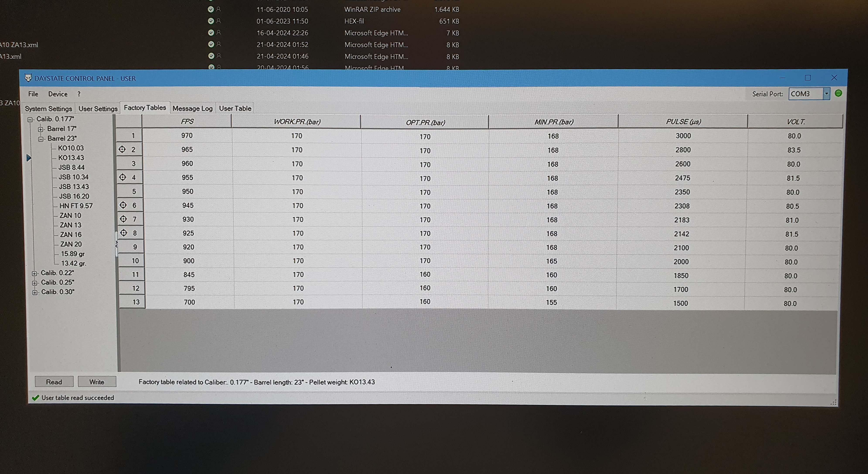Select KO13.43 pellet in tree
Image resolution: width=868 pixels, height=474 pixels.
(71, 157)
